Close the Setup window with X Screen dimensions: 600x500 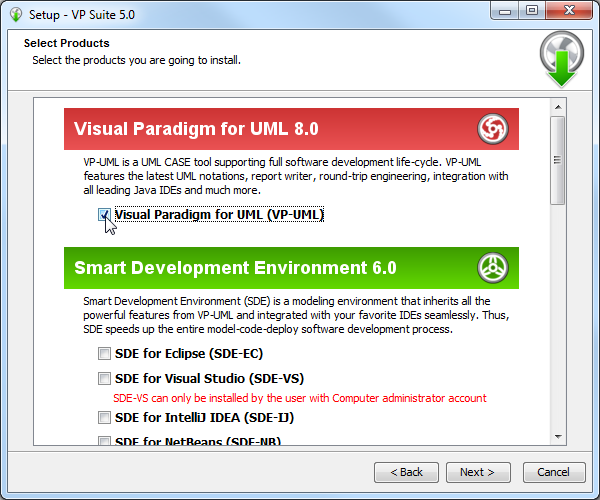tap(569, 11)
